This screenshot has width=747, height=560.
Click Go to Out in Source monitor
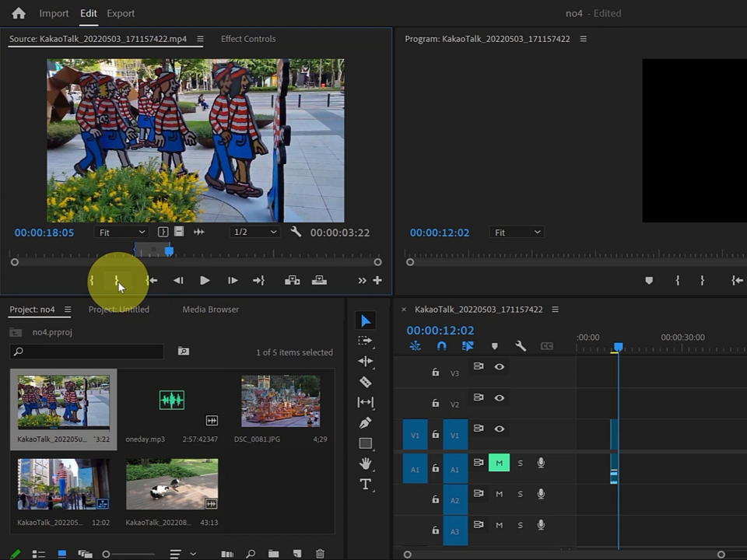point(258,281)
